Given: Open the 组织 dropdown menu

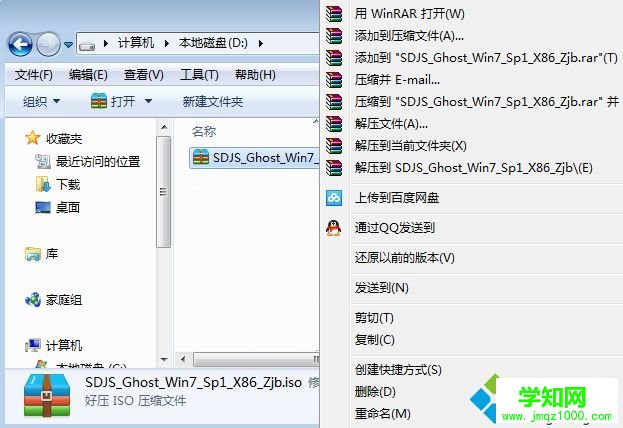Looking at the screenshot, I should 41,102.
